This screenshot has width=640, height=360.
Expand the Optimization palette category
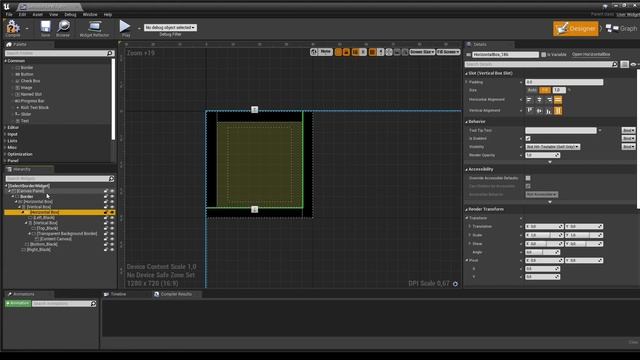(x=5, y=154)
